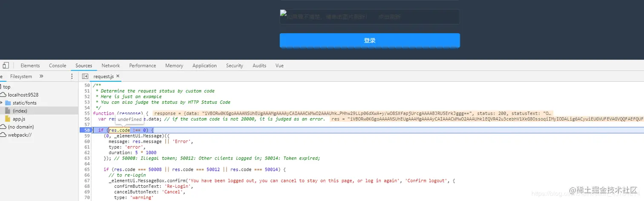Select the Sources tab
This screenshot has width=644, height=201.
click(x=84, y=66)
